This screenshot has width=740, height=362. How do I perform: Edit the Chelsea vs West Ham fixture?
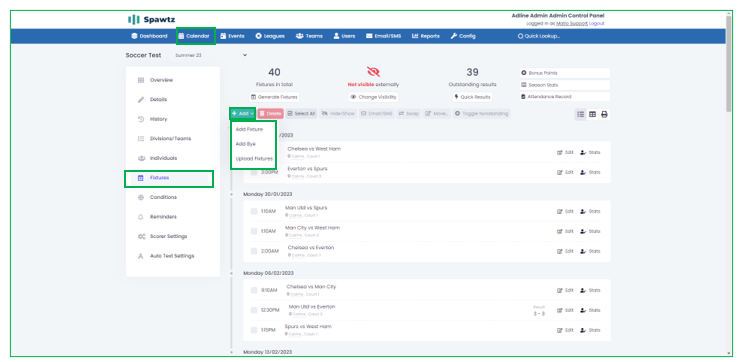pyautogui.click(x=565, y=152)
